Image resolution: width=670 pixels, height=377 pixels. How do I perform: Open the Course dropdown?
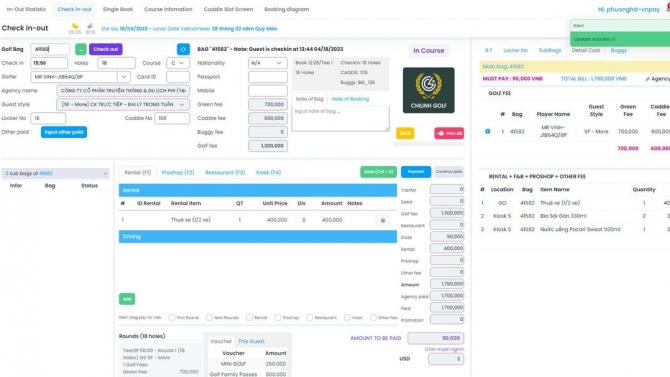178,63
